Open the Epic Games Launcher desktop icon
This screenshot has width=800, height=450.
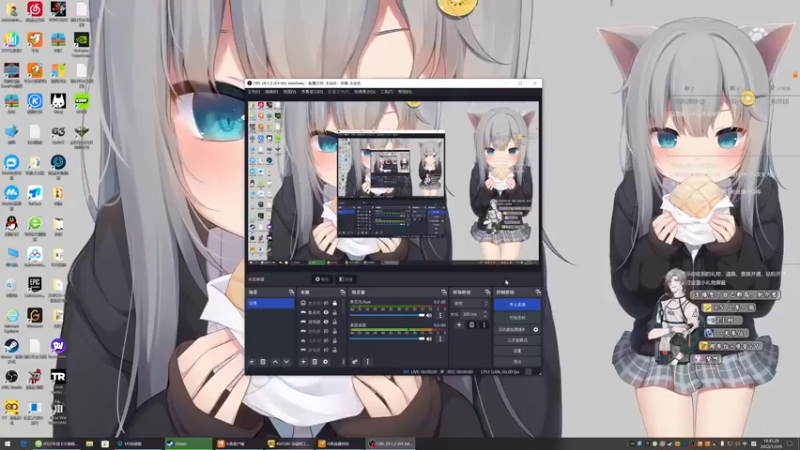point(35,287)
